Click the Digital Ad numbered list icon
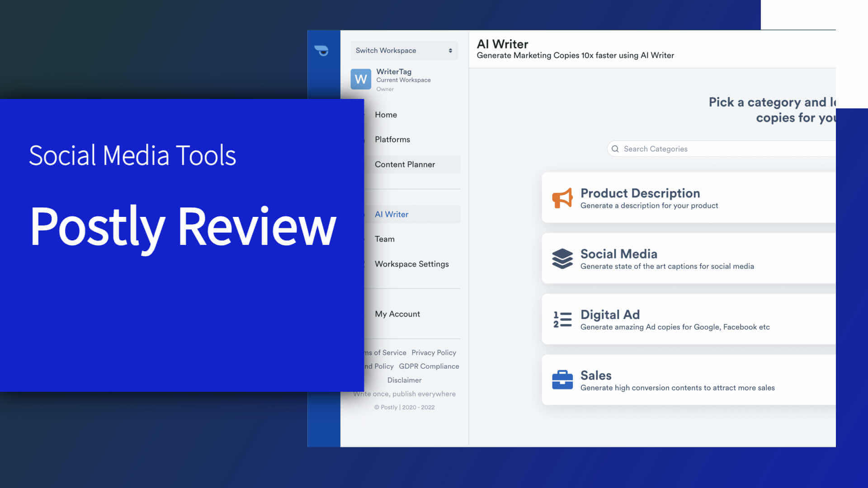Screen dimensions: 868x488 click(x=562, y=319)
